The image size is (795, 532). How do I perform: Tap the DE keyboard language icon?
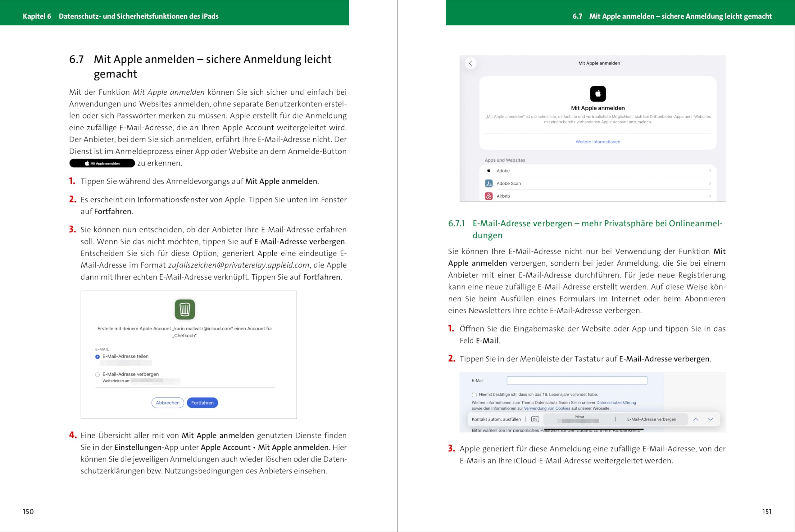pos(535,419)
